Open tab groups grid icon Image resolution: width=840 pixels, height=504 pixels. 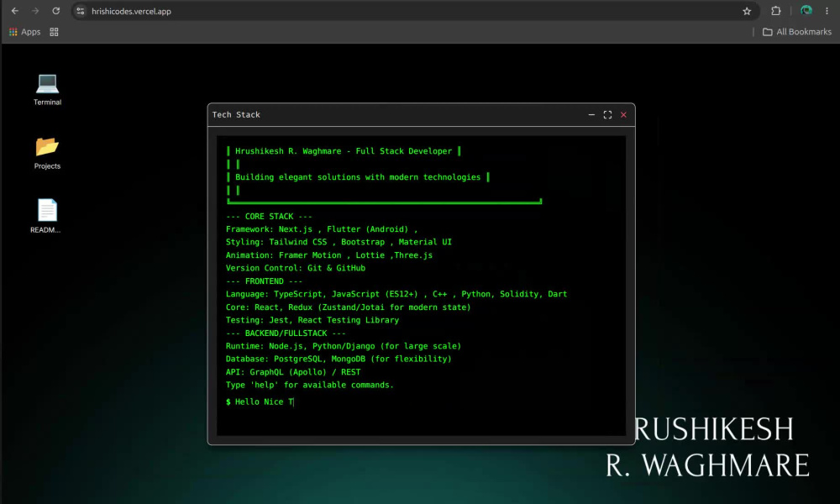point(54,32)
